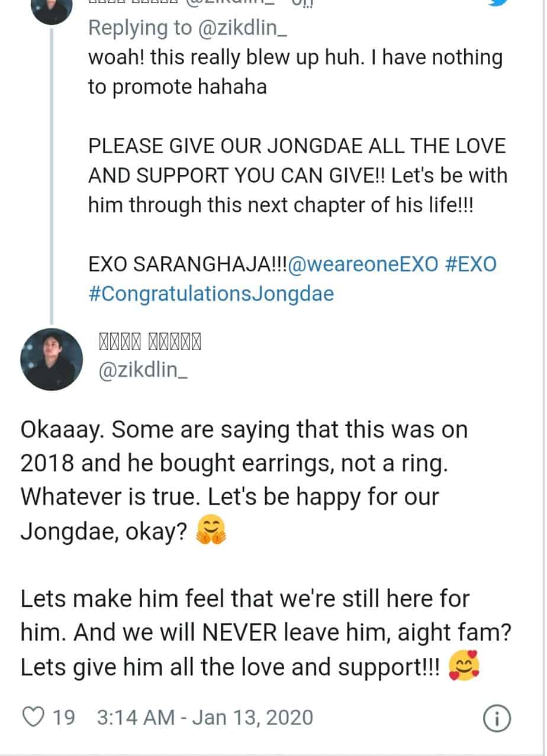Open the partially visible avatar of the reply
Screen dimensions: 547x756
pyautogui.click(x=52, y=7)
